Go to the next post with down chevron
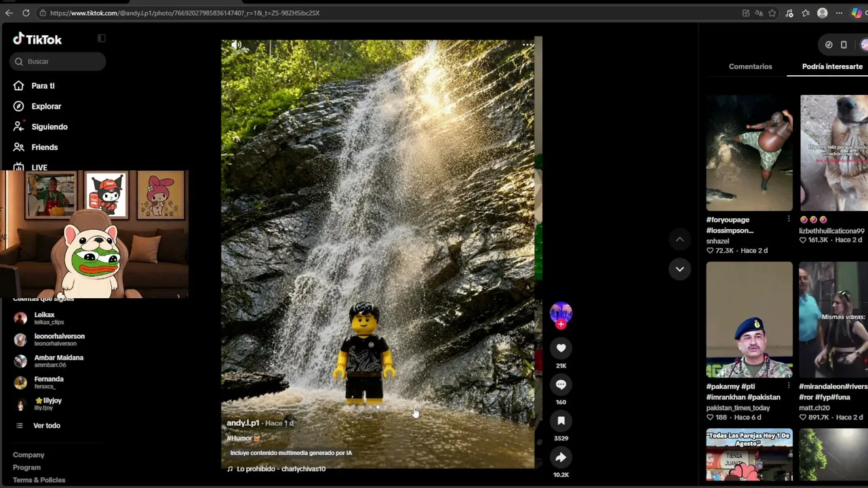The width and height of the screenshot is (868, 488). 679,269
